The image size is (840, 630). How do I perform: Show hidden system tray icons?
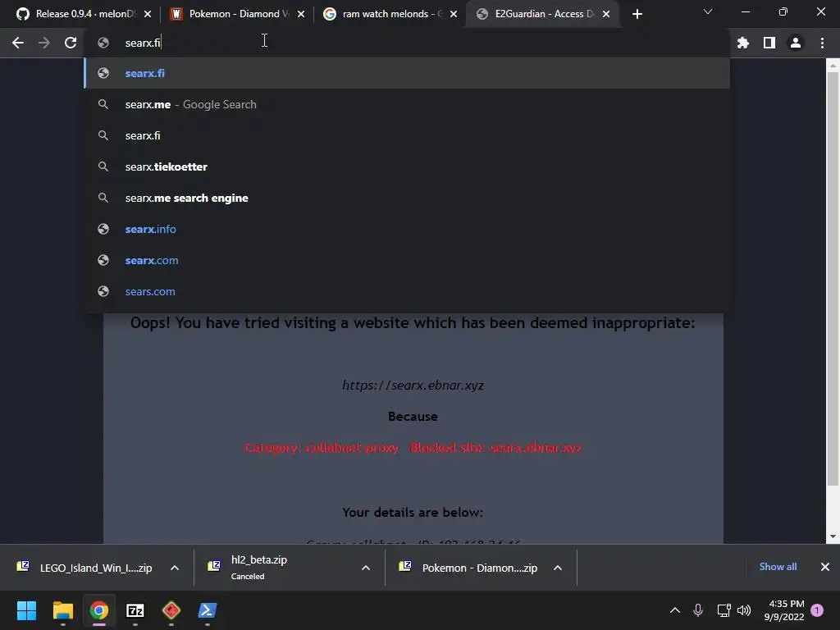click(675, 610)
